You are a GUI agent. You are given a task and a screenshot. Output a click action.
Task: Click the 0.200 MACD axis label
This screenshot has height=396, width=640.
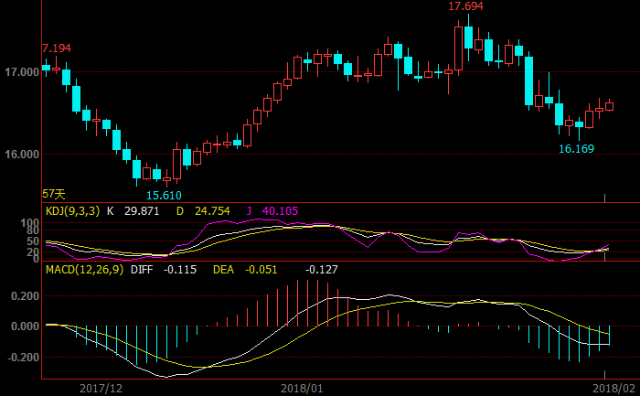[x=25, y=296]
